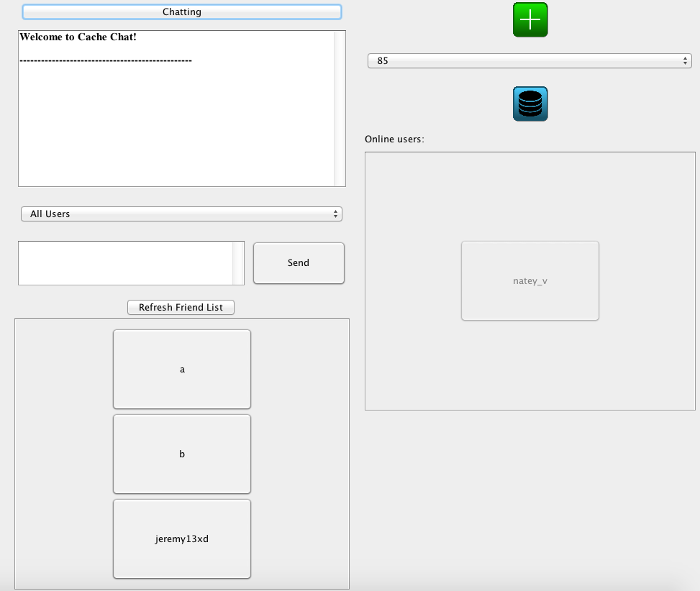Pick jeremy13xd from the friend list

[x=182, y=539]
